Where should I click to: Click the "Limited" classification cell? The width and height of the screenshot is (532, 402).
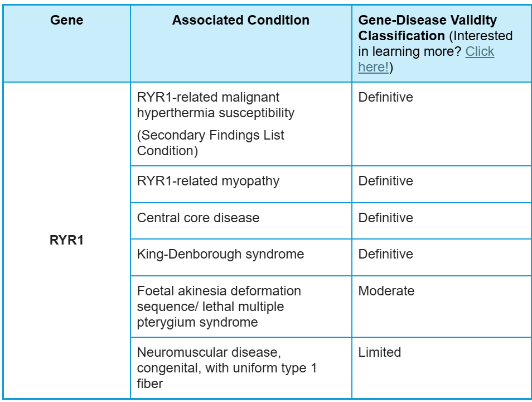[x=379, y=352]
